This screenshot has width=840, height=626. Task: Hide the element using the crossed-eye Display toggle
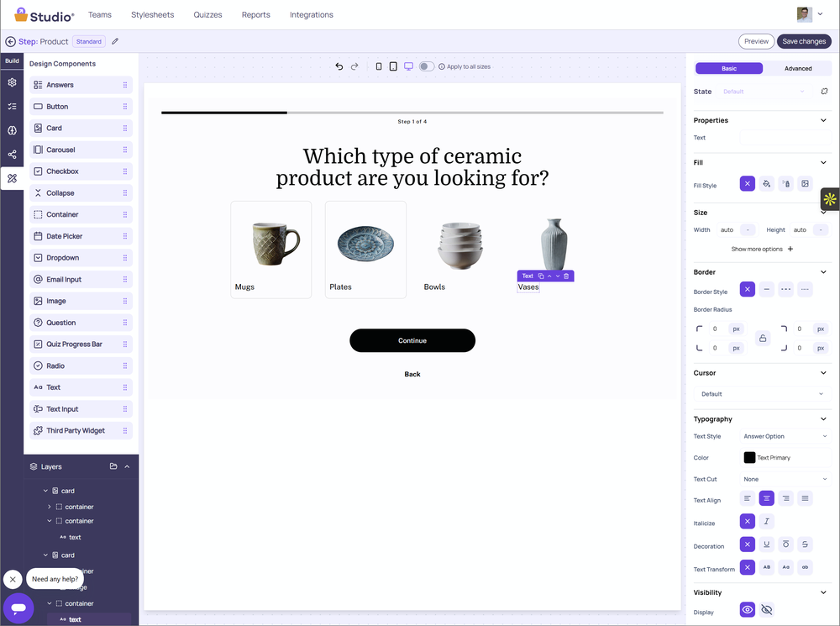(767, 609)
